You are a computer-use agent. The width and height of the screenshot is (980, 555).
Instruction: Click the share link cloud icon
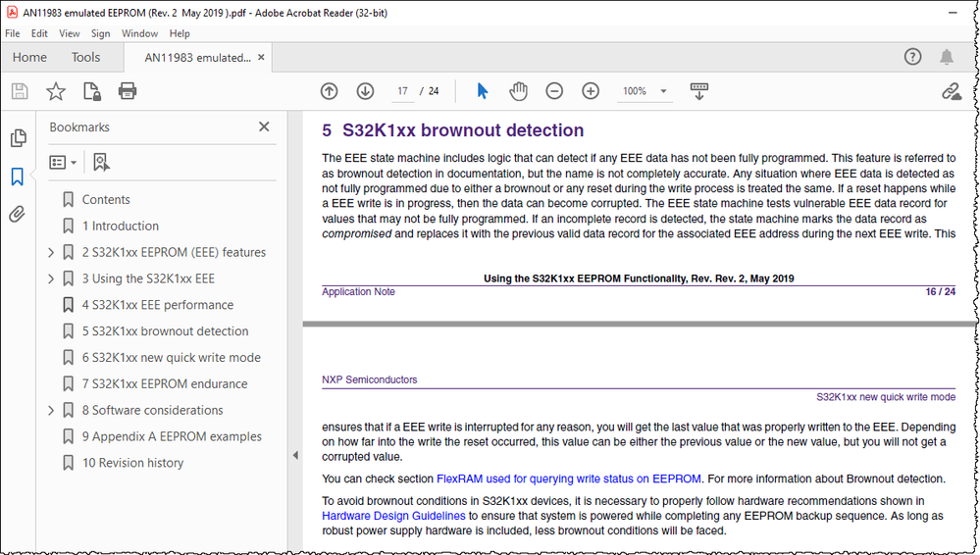click(x=952, y=92)
